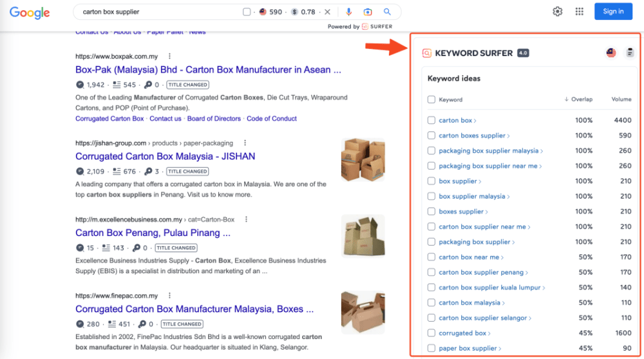Image resolution: width=644 pixels, height=359 pixels.
Task: Open more options for finepac.com.my result
Action: coord(169,295)
